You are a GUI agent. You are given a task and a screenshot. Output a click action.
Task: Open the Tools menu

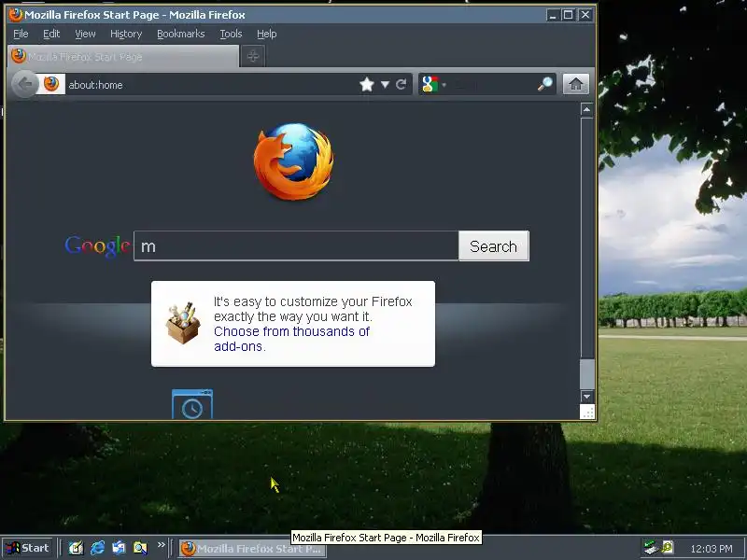coord(231,34)
